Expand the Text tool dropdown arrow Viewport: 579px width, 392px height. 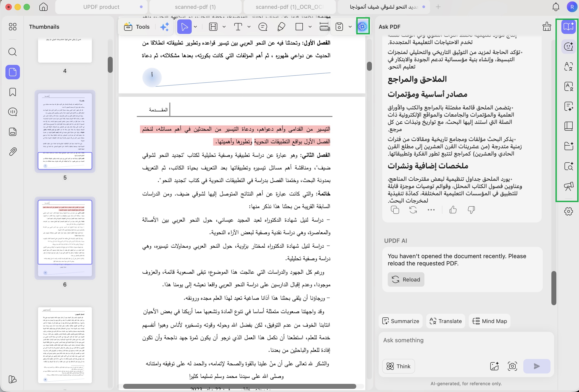(x=249, y=27)
